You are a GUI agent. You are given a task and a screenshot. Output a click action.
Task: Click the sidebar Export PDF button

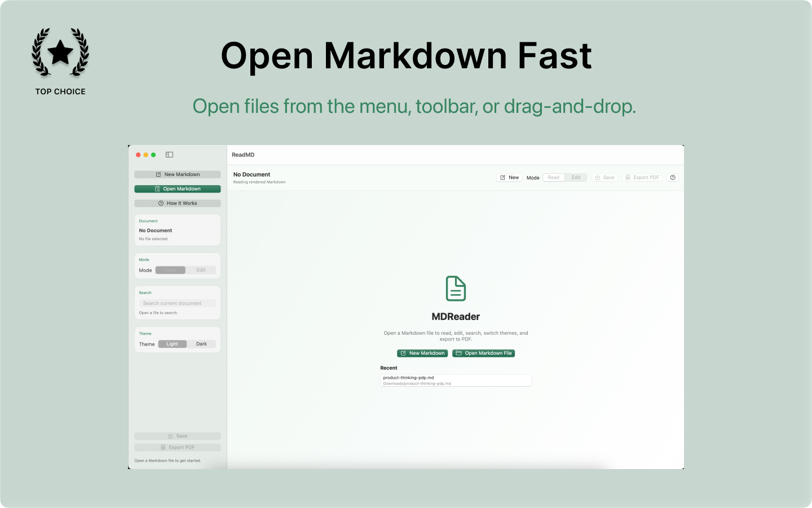(178, 448)
